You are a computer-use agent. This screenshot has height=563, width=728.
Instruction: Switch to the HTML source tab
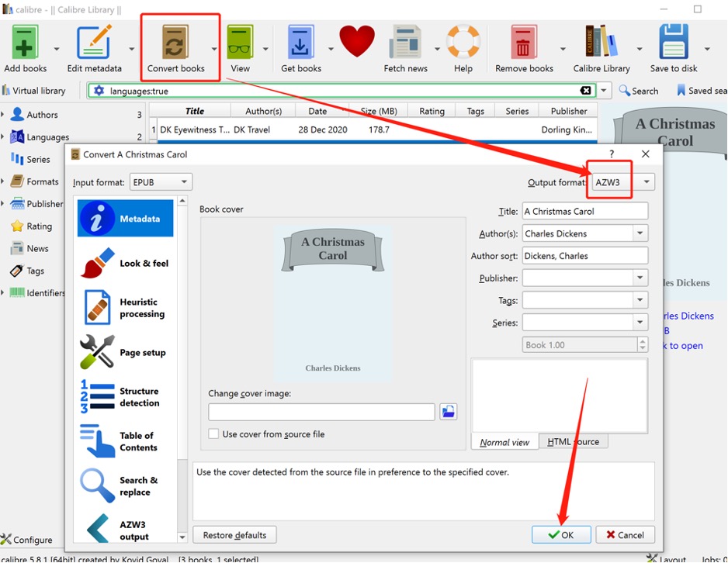point(573,442)
